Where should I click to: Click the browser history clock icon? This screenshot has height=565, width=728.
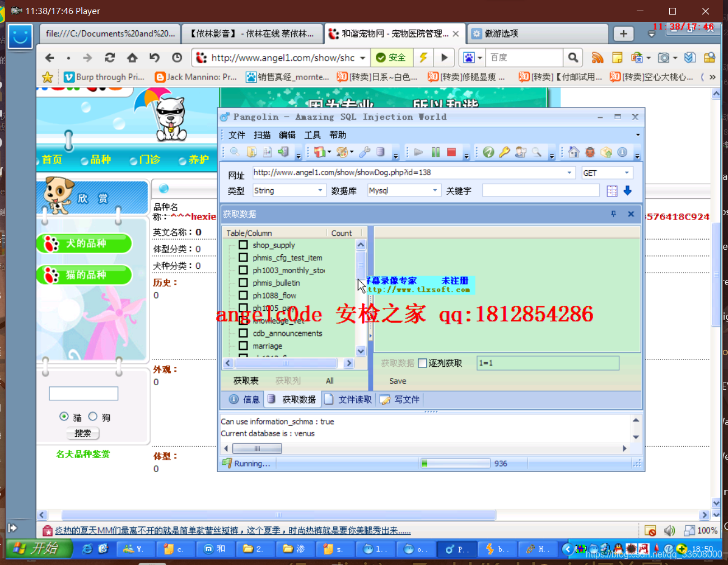click(177, 58)
